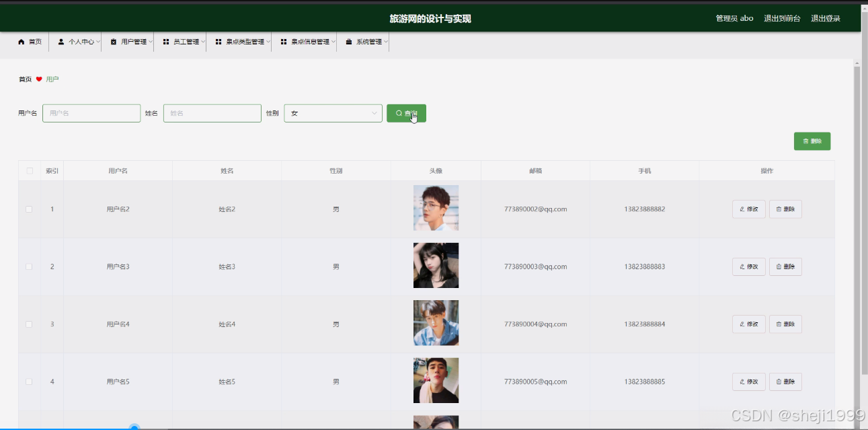Check the checkbox for 用户名2 row
Viewport: 868px width, 430px height.
[29, 209]
